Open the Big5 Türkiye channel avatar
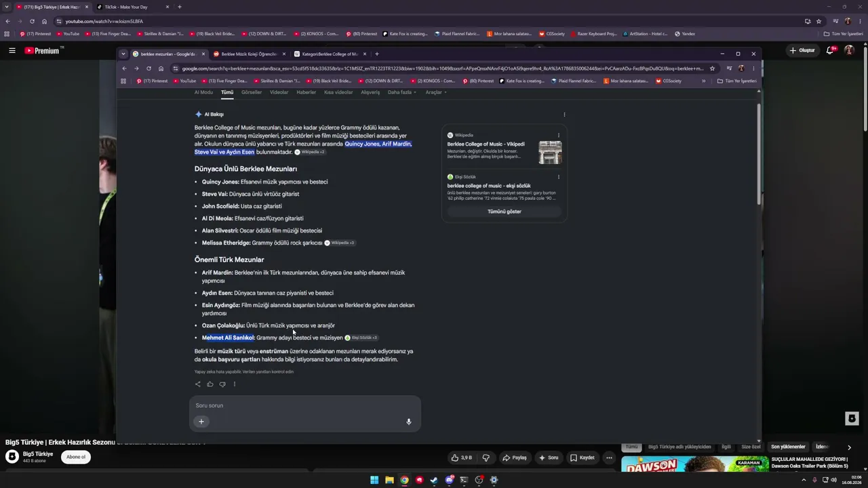The image size is (868, 488). point(12,457)
